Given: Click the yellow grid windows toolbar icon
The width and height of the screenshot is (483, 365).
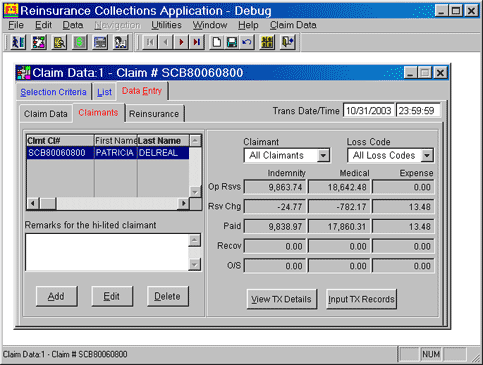Looking at the screenshot, I should 267,42.
